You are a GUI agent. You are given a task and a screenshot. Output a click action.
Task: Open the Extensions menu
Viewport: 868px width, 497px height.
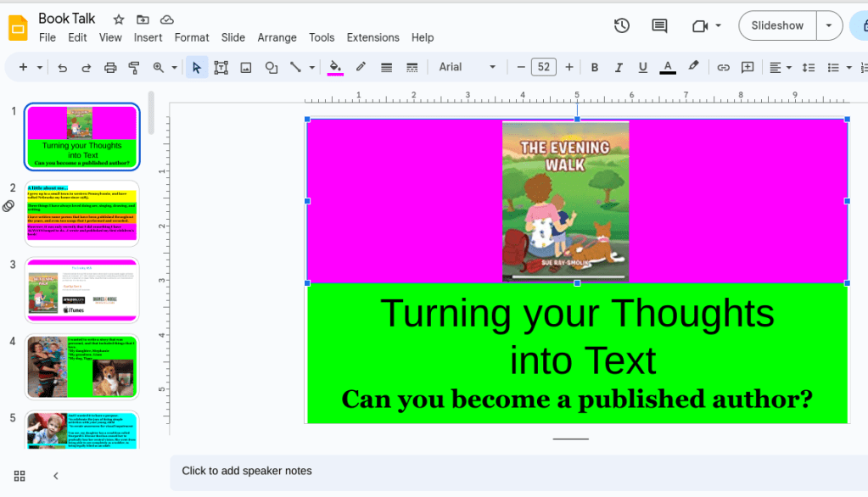pyautogui.click(x=372, y=37)
